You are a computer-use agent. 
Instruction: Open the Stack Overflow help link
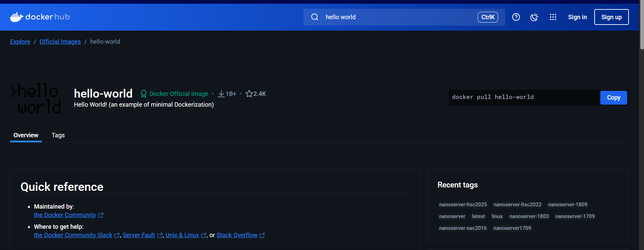point(237,235)
